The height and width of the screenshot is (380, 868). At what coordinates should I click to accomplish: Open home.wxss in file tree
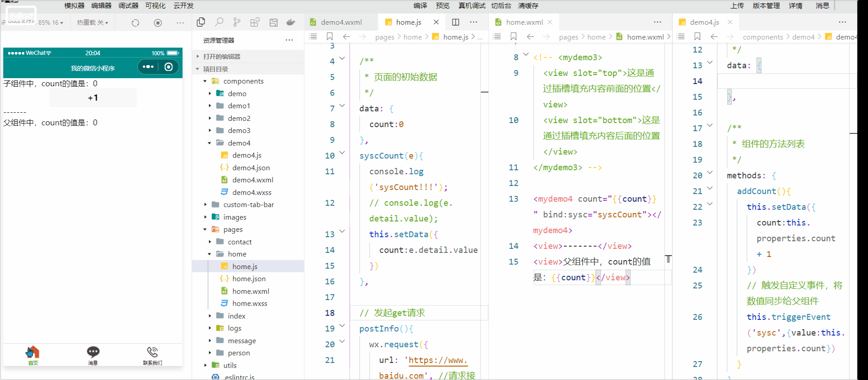[x=250, y=303]
